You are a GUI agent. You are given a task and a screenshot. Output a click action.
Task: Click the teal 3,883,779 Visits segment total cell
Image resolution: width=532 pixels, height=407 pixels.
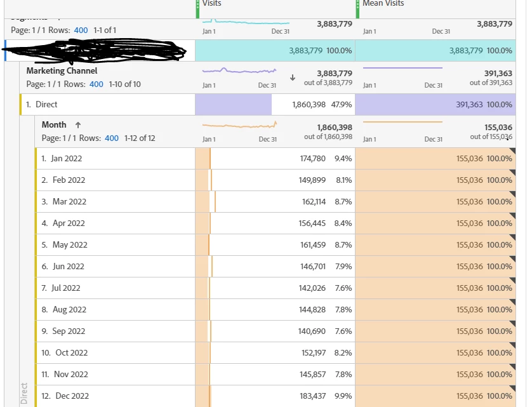point(275,51)
